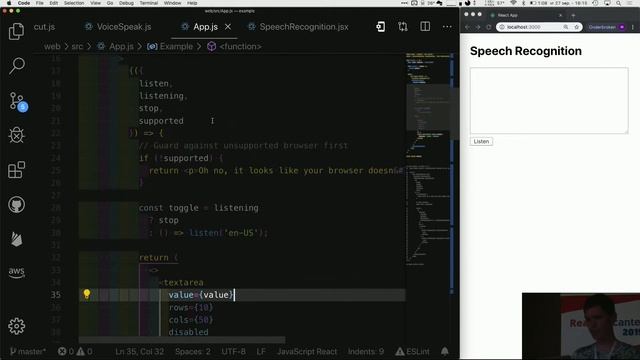Open the notifications bell in the status bar
Viewport: 640px width, 360px height.
coord(444,351)
